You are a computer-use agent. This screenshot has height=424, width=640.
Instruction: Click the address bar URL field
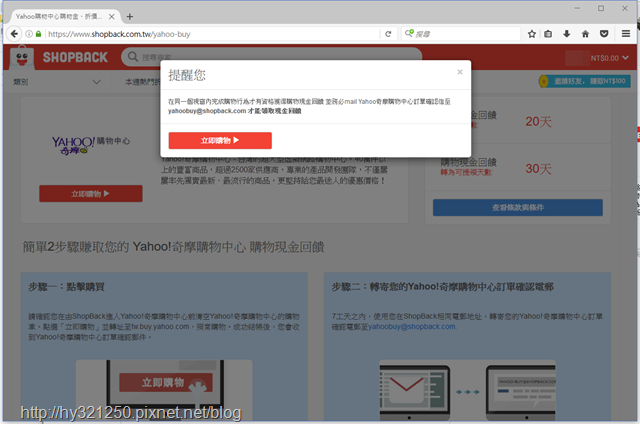point(212,34)
